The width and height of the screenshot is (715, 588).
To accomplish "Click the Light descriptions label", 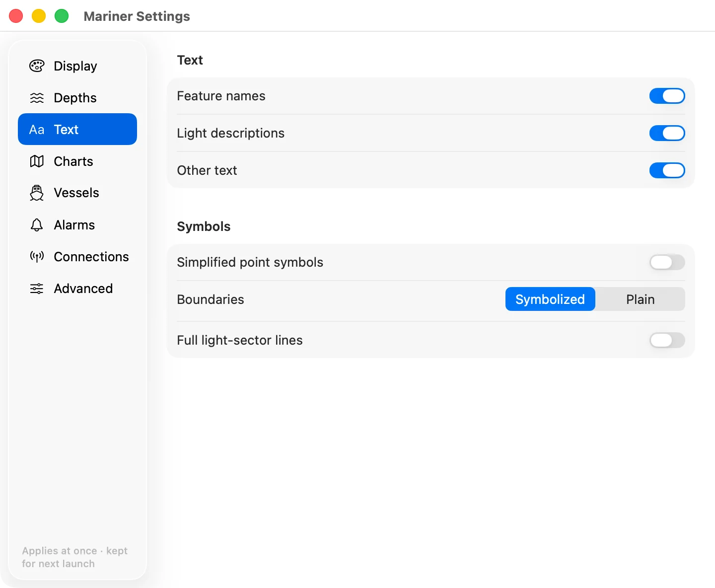I will point(230,133).
